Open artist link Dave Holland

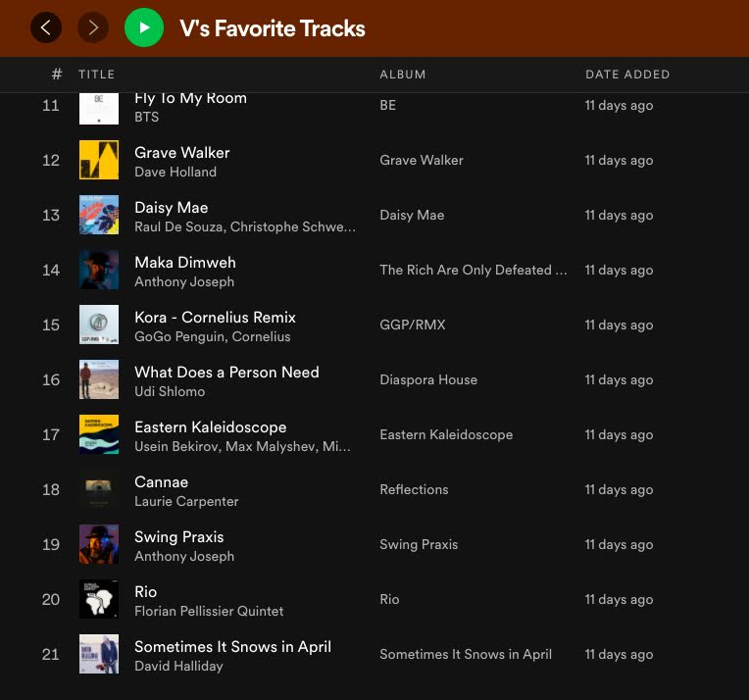coord(175,172)
